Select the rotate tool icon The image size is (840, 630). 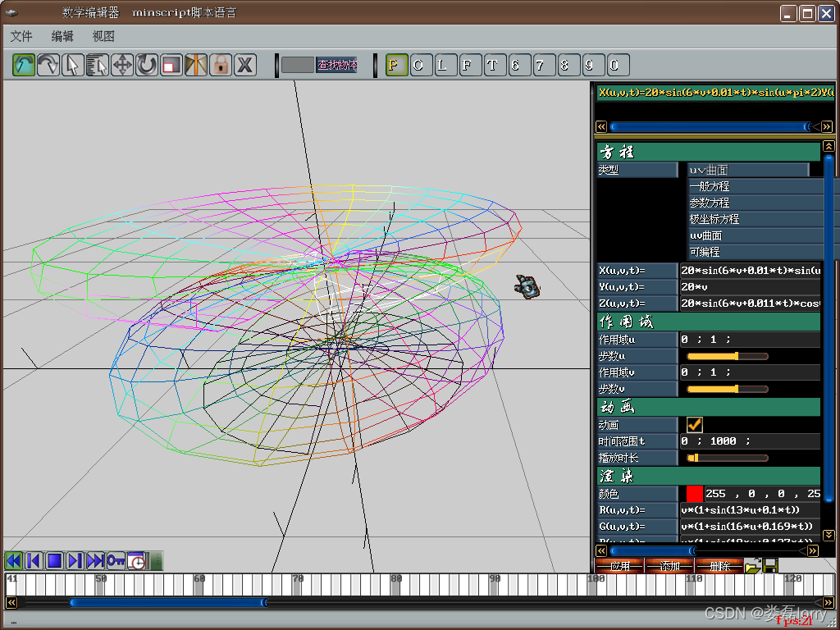pos(147,66)
